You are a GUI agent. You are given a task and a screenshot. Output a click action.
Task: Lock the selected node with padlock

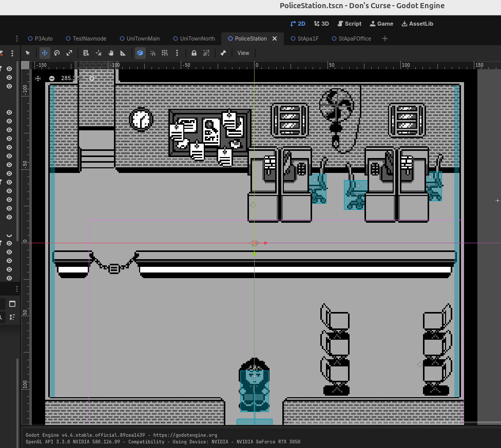194,53
